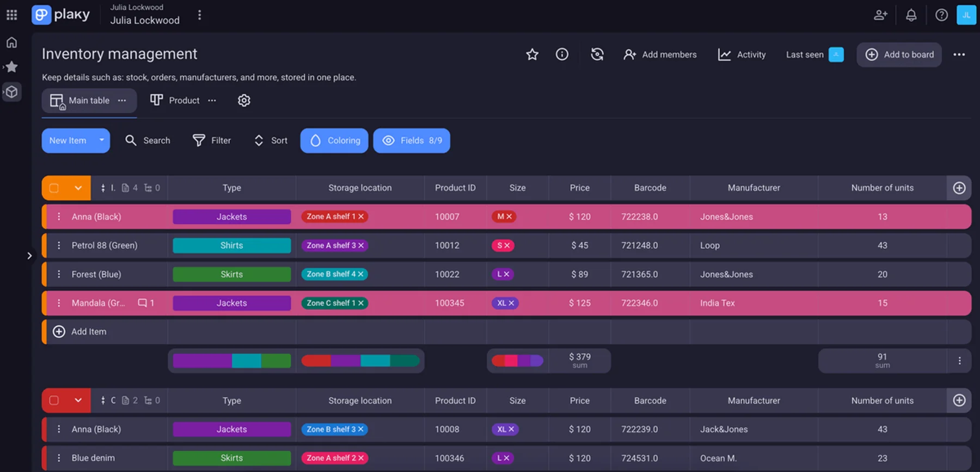Remove the M size tag from Anna (Black)
The width and height of the screenshot is (980, 472).
509,217
